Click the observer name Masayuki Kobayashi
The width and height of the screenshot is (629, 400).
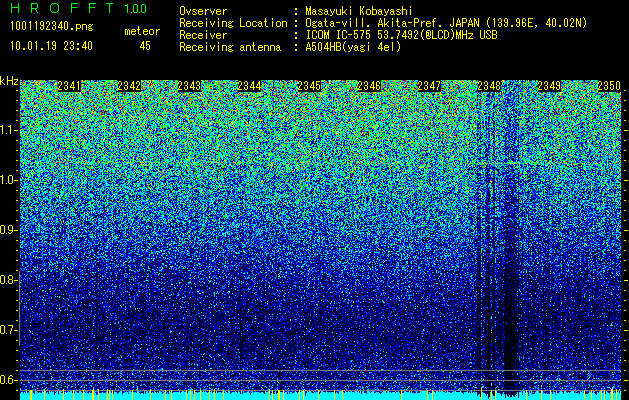pyautogui.click(x=359, y=11)
